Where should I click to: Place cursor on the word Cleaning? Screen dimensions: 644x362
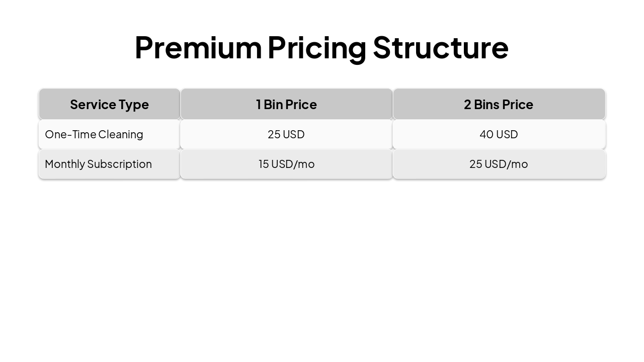tap(121, 134)
